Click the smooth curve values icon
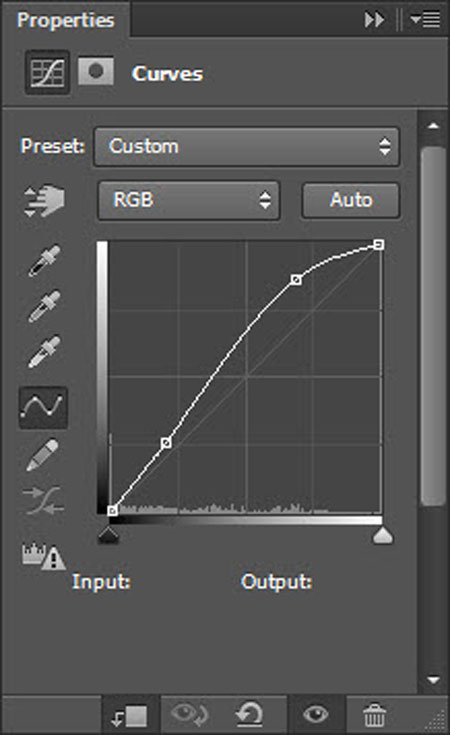450x735 pixels. (x=43, y=500)
